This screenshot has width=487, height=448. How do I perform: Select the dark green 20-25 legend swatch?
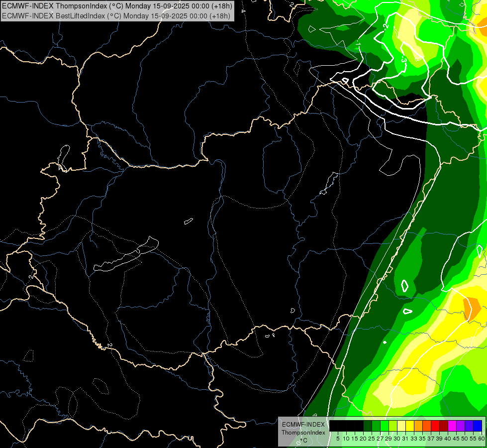click(x=368, y=426)
